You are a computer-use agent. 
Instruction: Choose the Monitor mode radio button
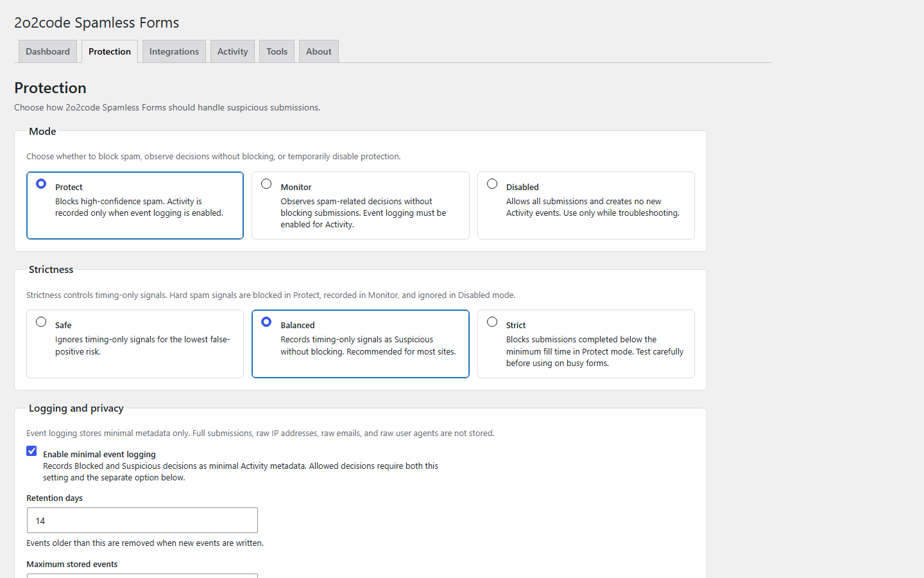(x=266, y=184)
